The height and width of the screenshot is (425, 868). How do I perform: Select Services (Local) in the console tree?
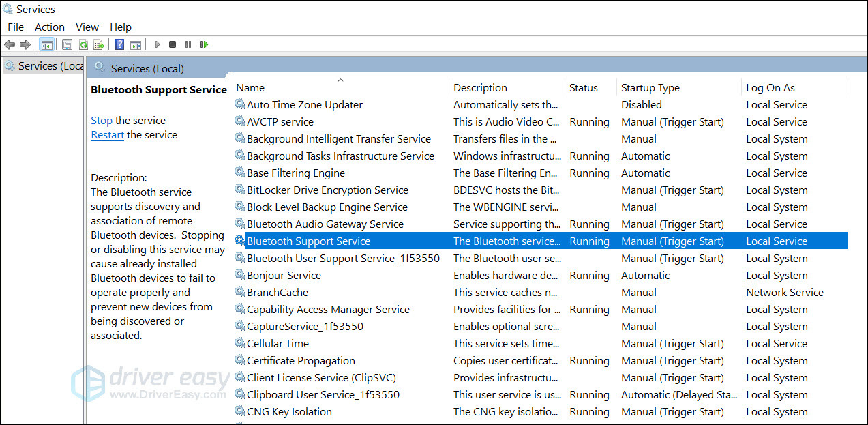pyautogui.click(x=49, y=66)
